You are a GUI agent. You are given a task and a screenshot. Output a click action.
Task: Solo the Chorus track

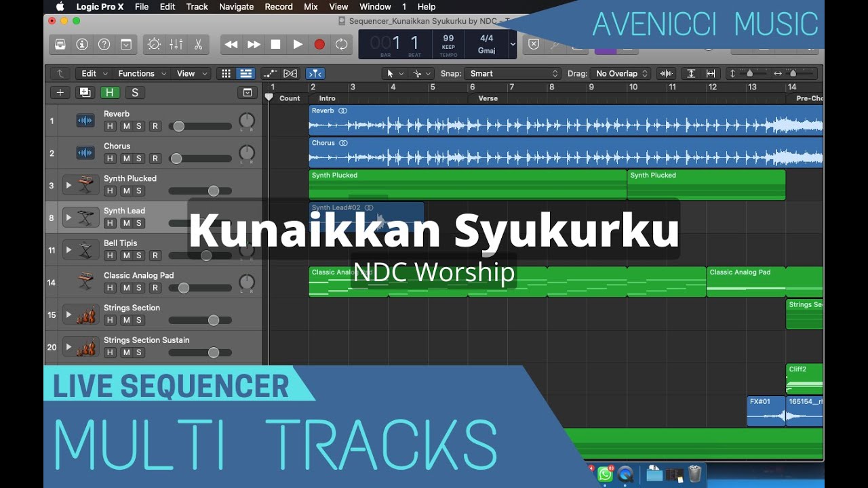140,159
